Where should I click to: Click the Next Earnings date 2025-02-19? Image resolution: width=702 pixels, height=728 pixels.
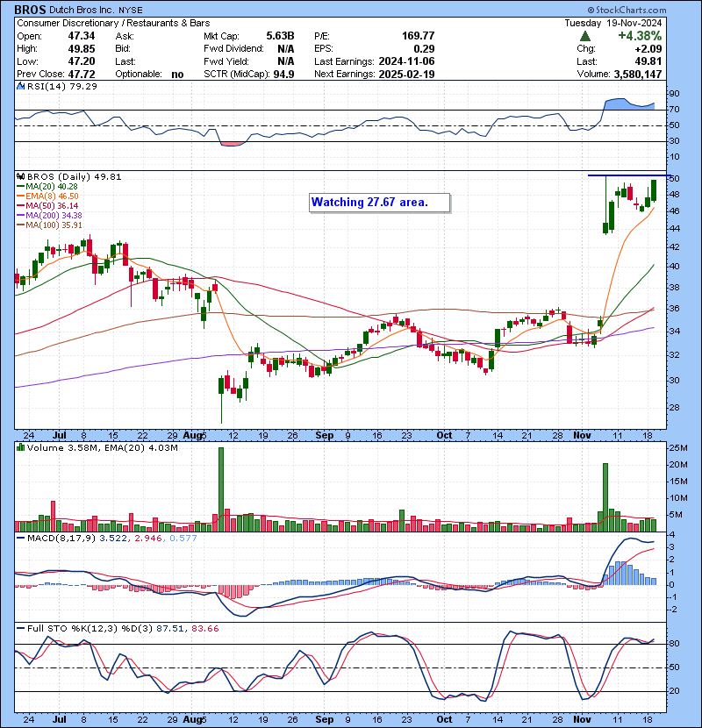(406, 74)
